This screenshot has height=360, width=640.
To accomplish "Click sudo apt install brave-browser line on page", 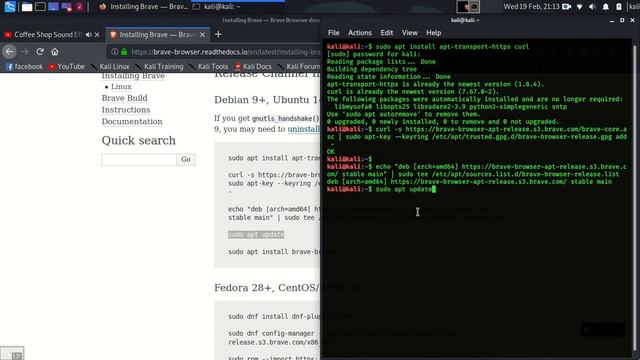I will click(x=274, y=252).
